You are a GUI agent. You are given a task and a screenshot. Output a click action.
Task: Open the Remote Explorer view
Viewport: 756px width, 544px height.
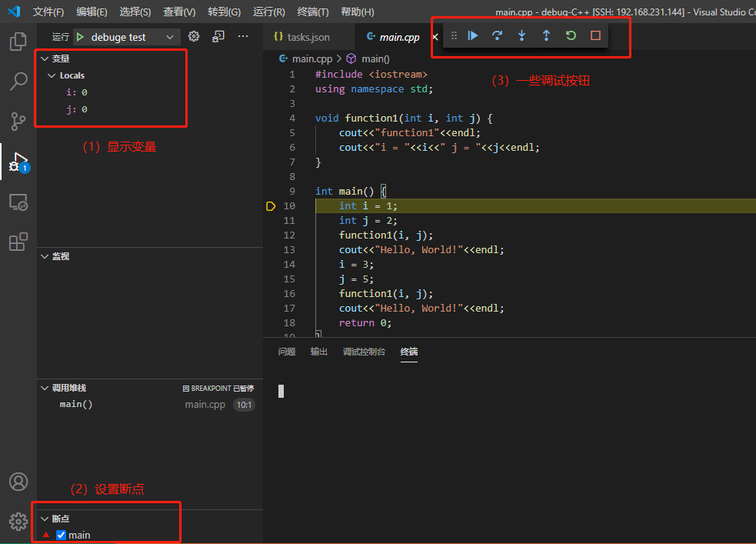[18, 202]
